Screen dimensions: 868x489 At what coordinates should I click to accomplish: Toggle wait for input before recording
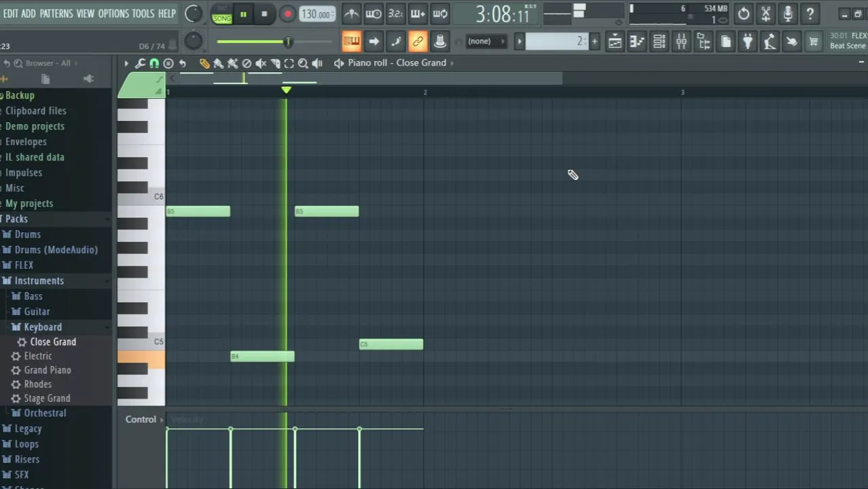point(373,14)
